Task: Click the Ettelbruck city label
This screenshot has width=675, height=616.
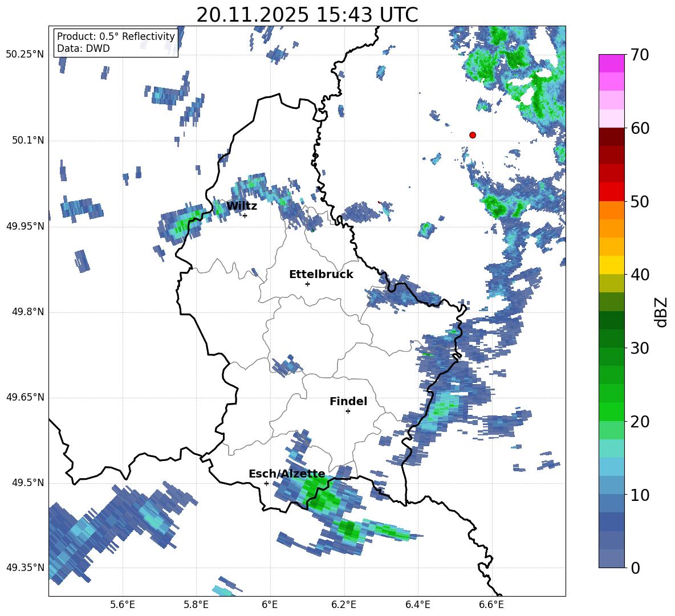Action: [x=321, y=275]
